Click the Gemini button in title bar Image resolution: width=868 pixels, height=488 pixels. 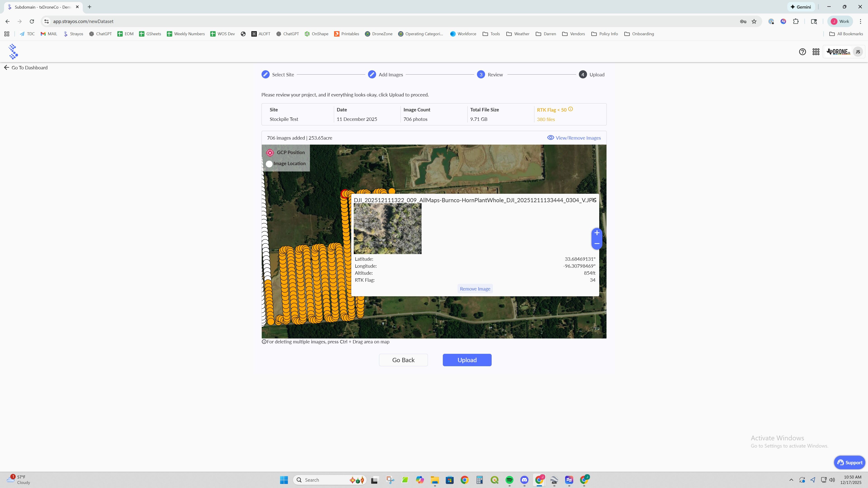click(x=801, y=7)
